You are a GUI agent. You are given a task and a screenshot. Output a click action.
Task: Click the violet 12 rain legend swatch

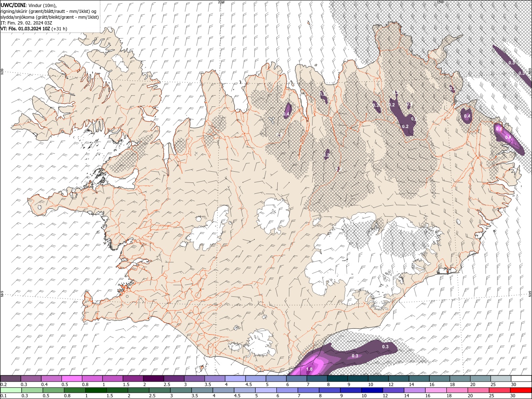pos(394,390)
